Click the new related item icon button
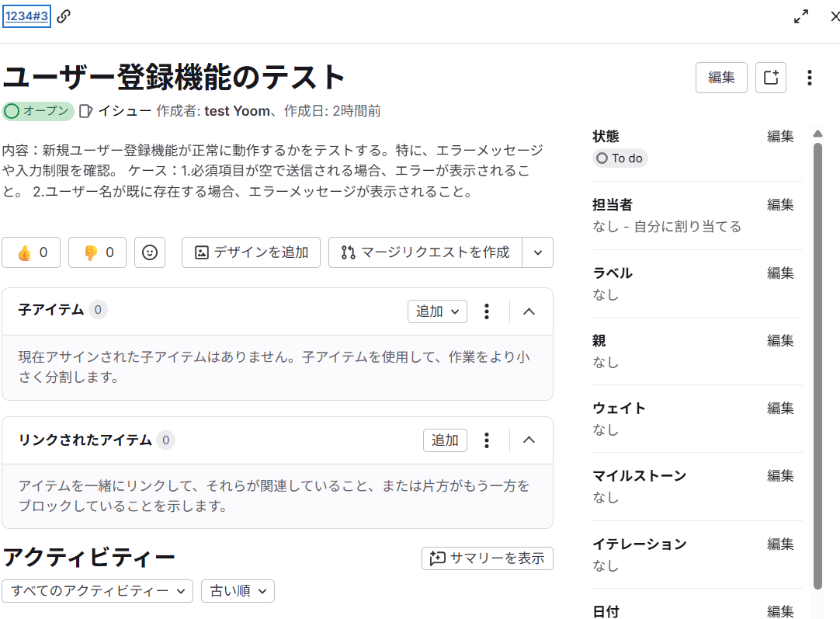The height and width of the screenshot is (619, 840). coord(771,78)
